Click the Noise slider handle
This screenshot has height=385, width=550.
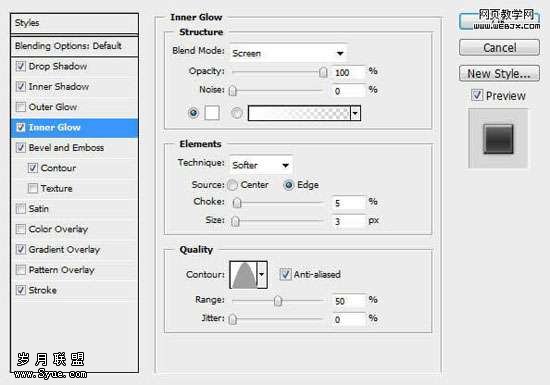click(233, 91)
